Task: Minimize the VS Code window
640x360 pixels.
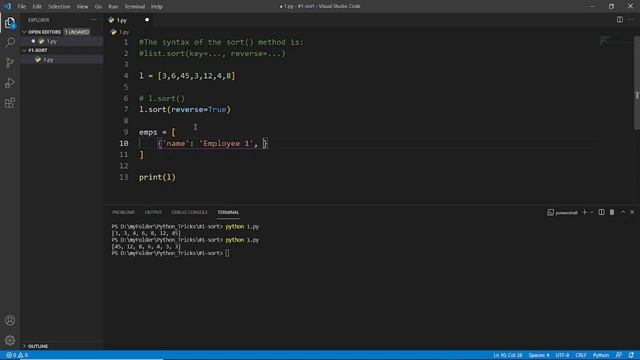Action: [592, 6]
